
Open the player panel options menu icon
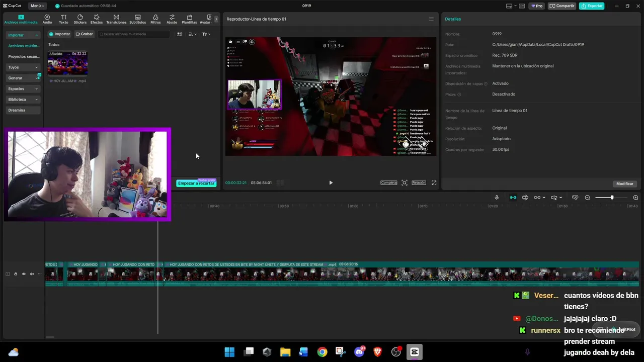coord(431,19)
